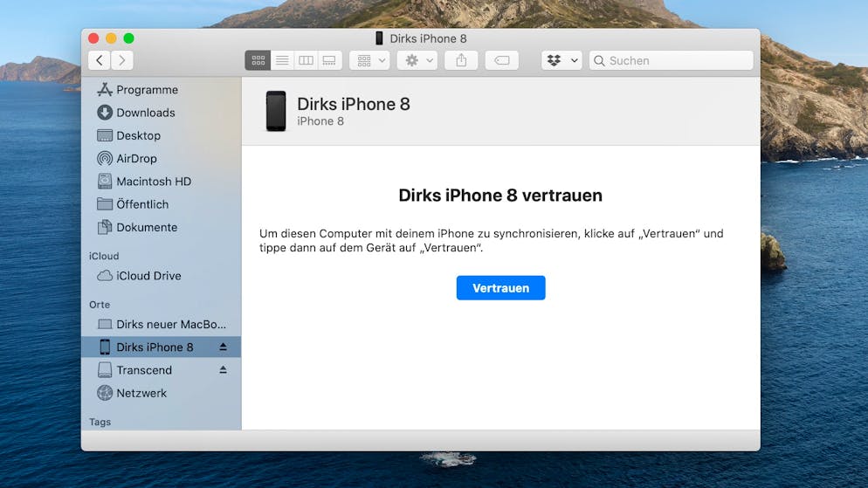The height and width of the screenshot is (488, 868).
Task: Click the Edit Tags toolbar icon
Action: pyautogui.click(x=502, y=60)
